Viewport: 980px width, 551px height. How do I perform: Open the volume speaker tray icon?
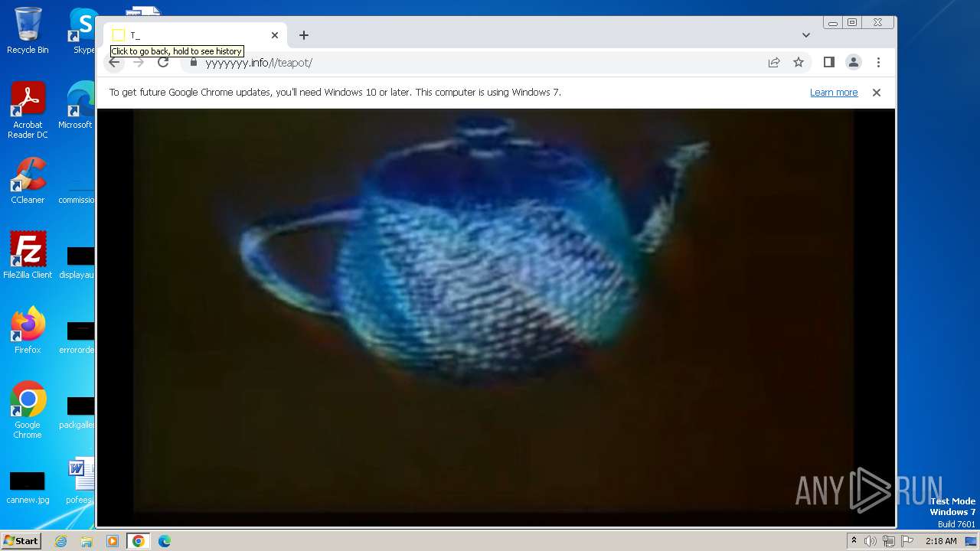pyautogui.click(x=871, y=541)
